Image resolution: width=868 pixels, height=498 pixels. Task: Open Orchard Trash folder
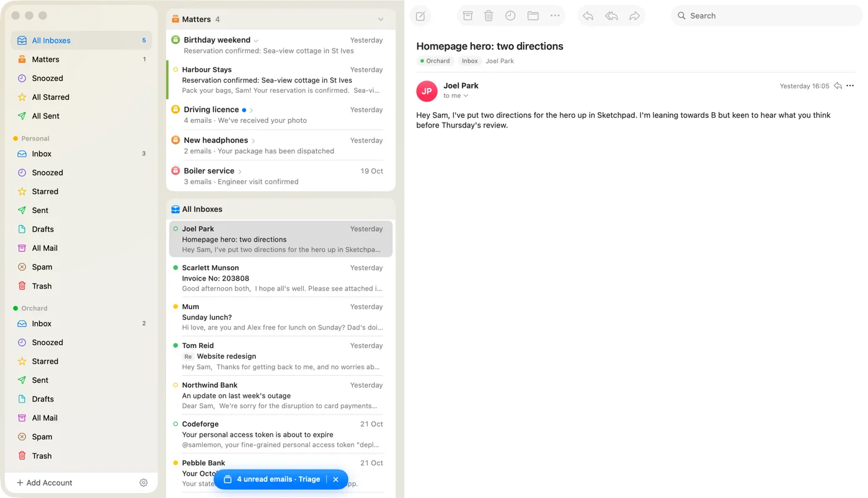click(81, 456)
